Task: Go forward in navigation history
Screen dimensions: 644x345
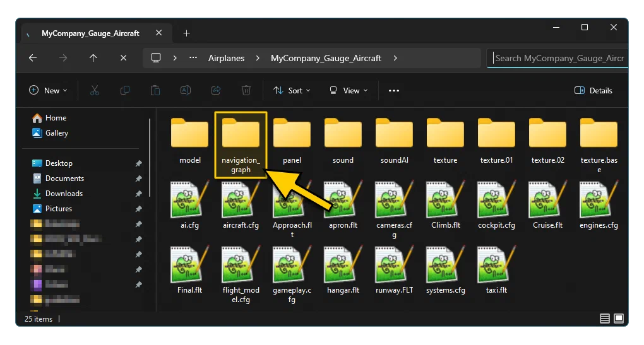Action: 63,58
